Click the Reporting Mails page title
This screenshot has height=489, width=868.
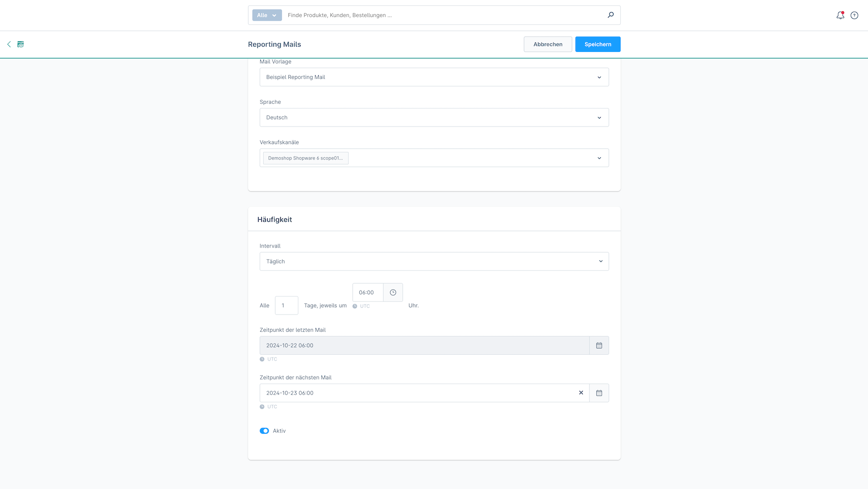(274, 44)
